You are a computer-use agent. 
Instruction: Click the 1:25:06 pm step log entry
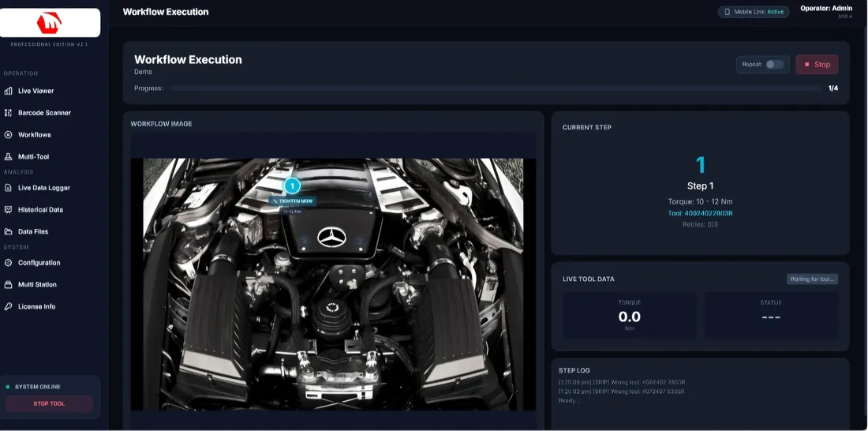click(623, 382)
